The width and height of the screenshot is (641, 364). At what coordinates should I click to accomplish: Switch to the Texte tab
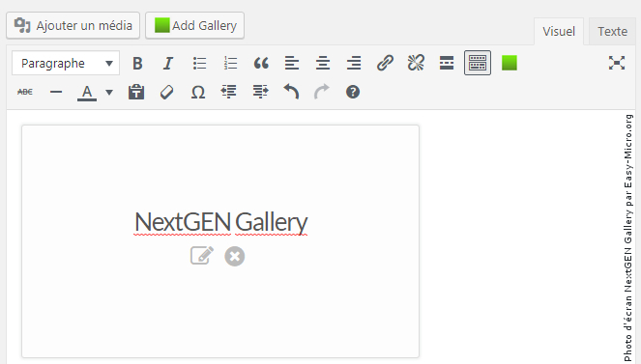(612, 32)
